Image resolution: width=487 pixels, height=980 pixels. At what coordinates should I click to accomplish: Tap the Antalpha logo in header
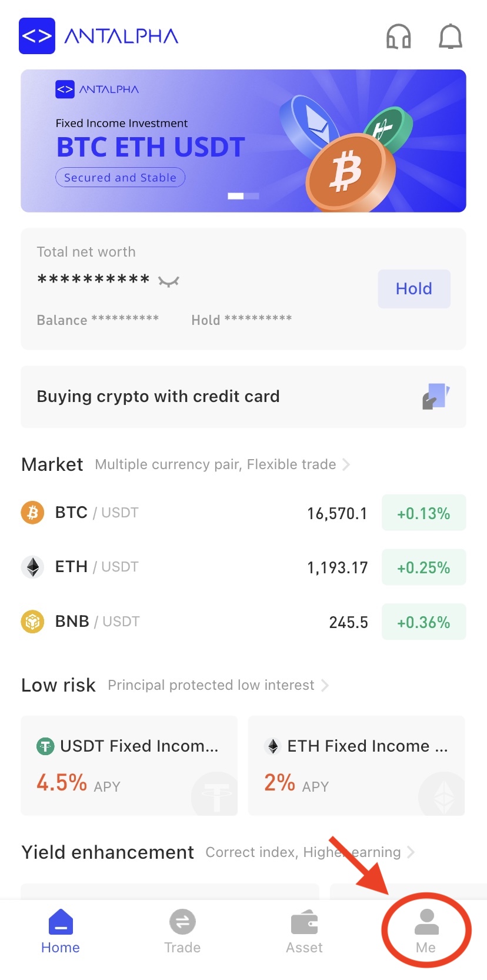point(99,36)
